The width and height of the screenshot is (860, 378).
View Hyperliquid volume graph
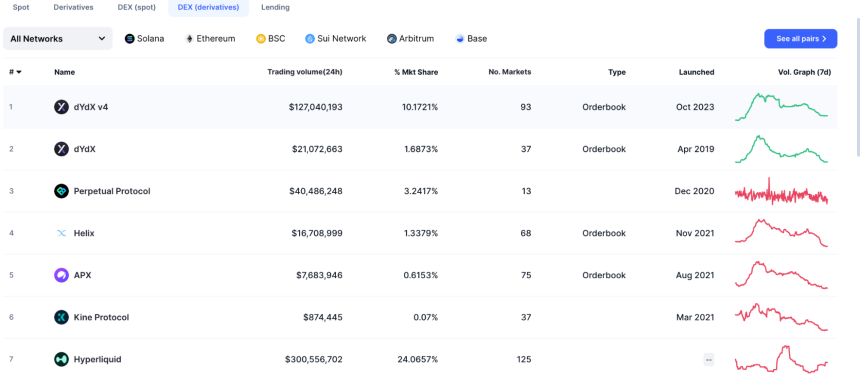coord(782,359)
